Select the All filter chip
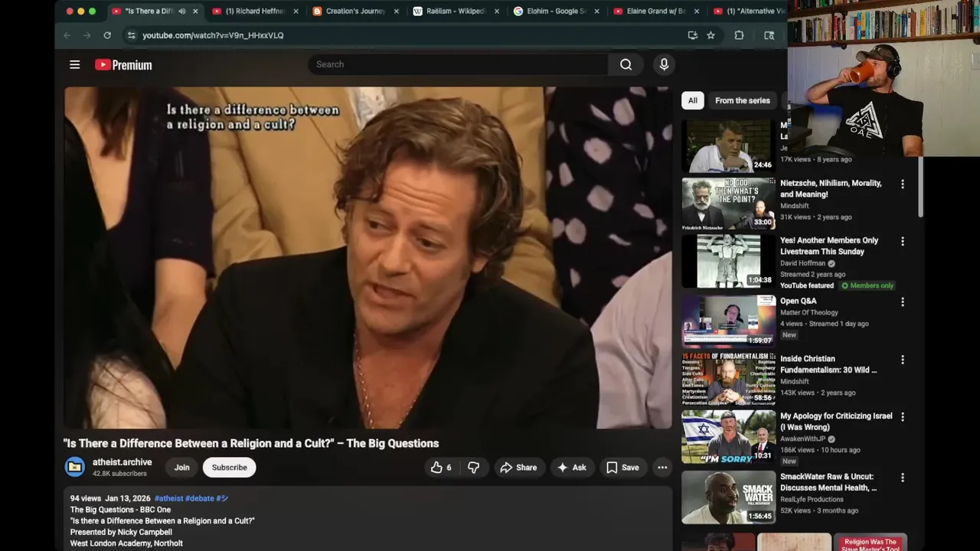 692,100
